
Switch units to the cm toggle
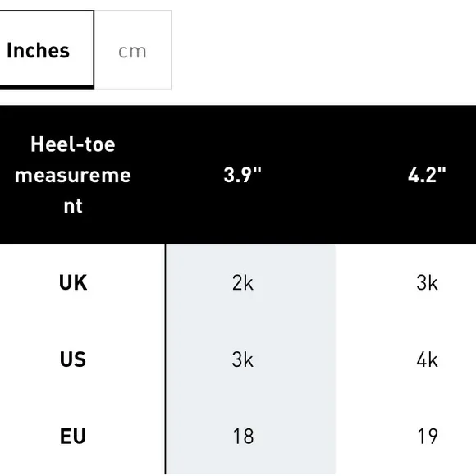pyautogui.click(x=133, y=50)
